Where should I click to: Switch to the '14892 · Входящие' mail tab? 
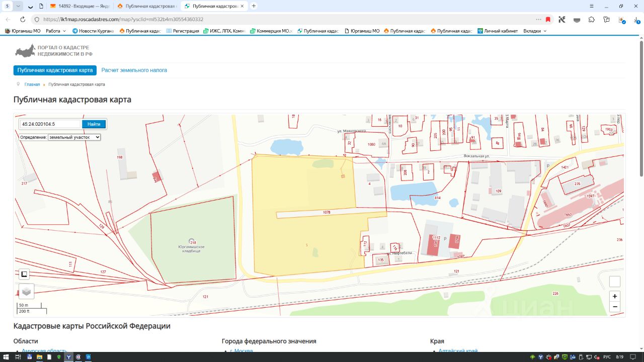(x=80, y=6)
